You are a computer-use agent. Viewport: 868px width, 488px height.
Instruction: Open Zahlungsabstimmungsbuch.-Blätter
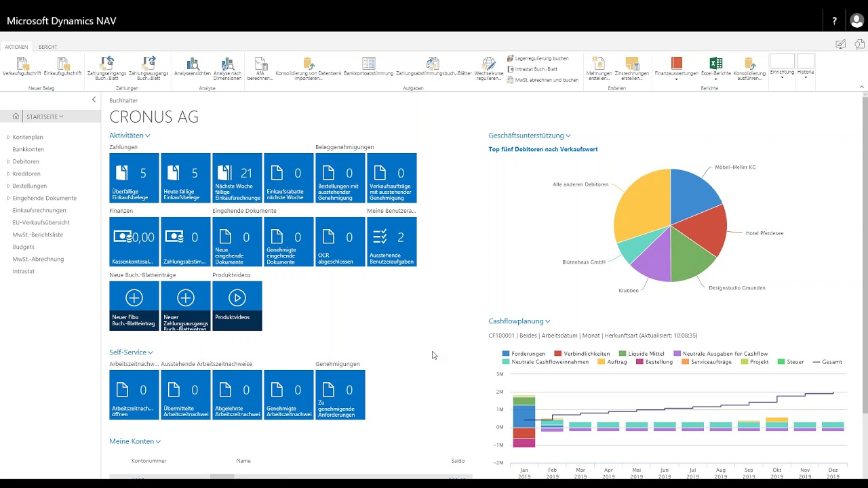tap(434, 66)
